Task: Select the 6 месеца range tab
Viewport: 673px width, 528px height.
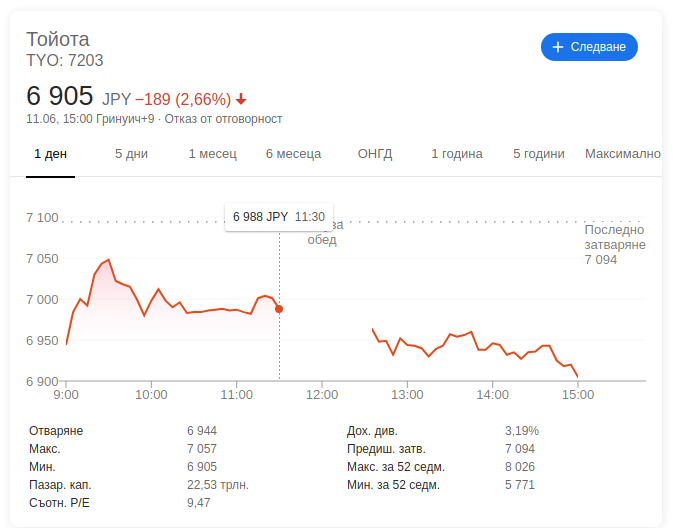Action: pos(293,154)
